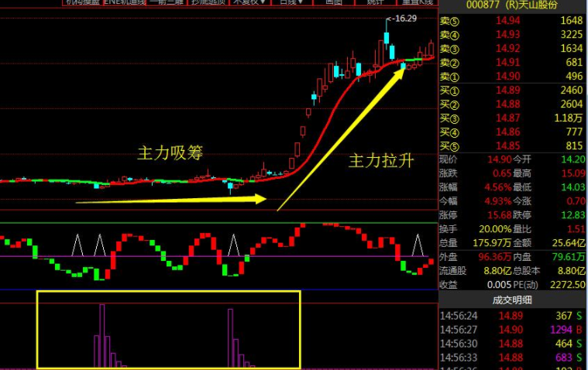Screen dimensions: 588x370
Task: Select the 统计 statistics tab
Action: click(375, 2)
